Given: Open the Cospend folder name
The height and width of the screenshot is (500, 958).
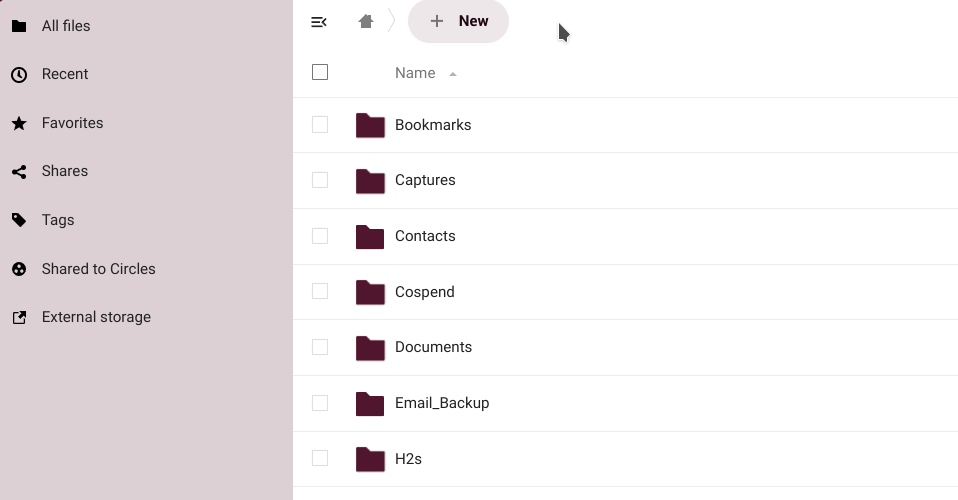Looking at the screenshot, I should [x=424, y=292].
